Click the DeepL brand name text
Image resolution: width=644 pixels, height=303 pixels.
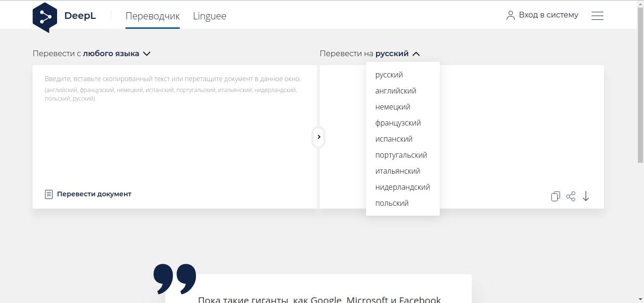coord(80,16)
